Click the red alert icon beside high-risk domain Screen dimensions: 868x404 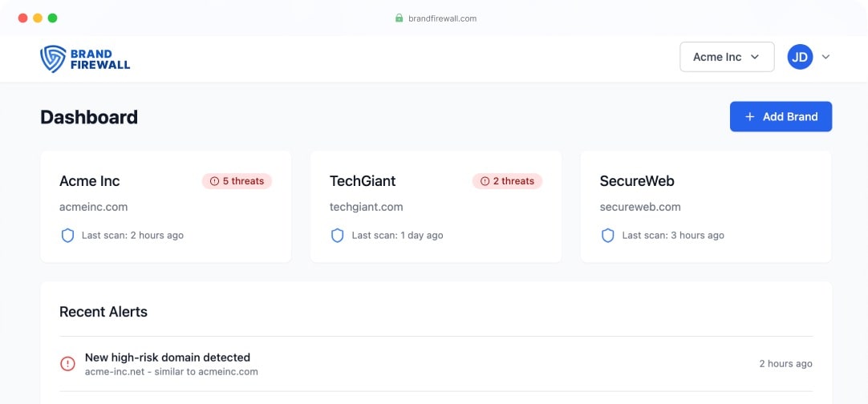[68, 364]
